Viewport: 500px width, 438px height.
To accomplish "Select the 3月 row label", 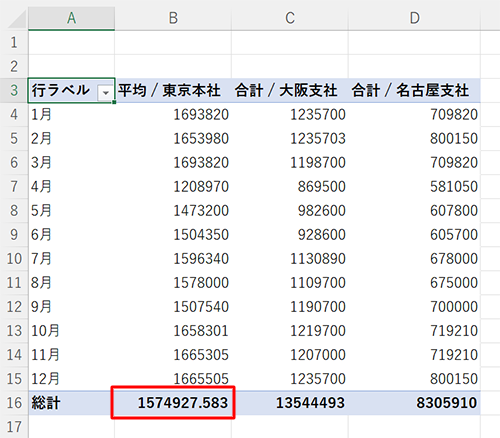I will click(x=72, y=162).
